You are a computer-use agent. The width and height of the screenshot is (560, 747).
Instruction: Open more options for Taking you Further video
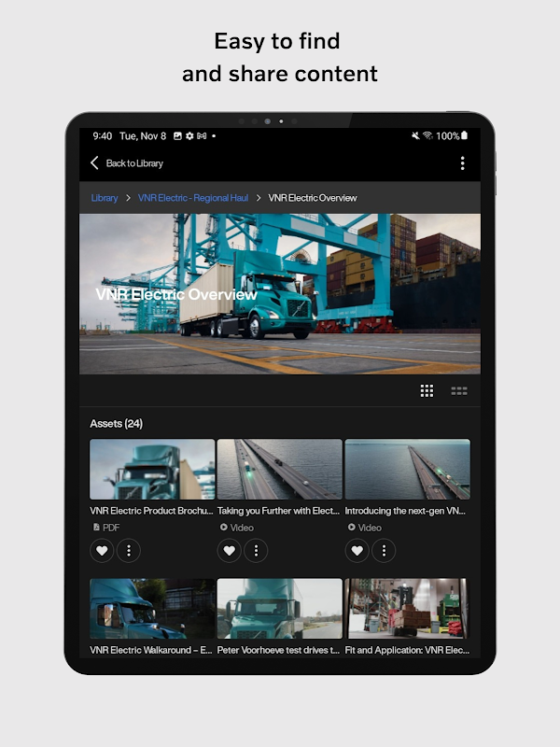256,551
